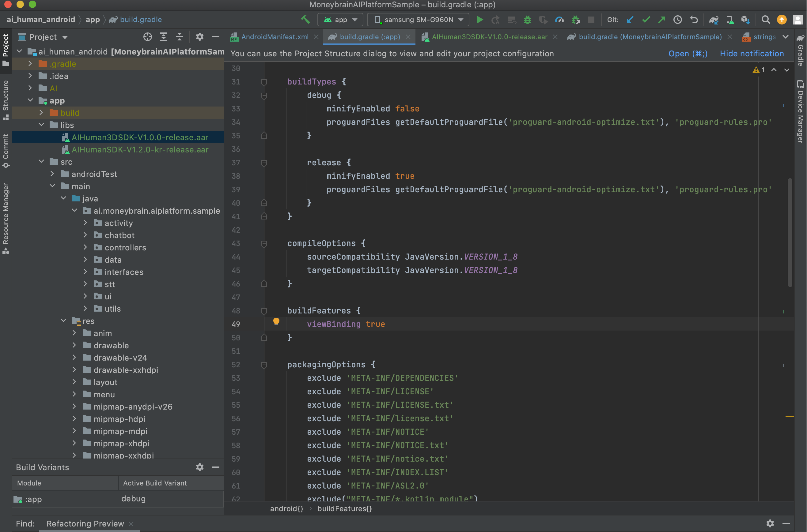Click the Make Project hammer icon
Viewport: 807px width, 532px height.
(305, 20)
